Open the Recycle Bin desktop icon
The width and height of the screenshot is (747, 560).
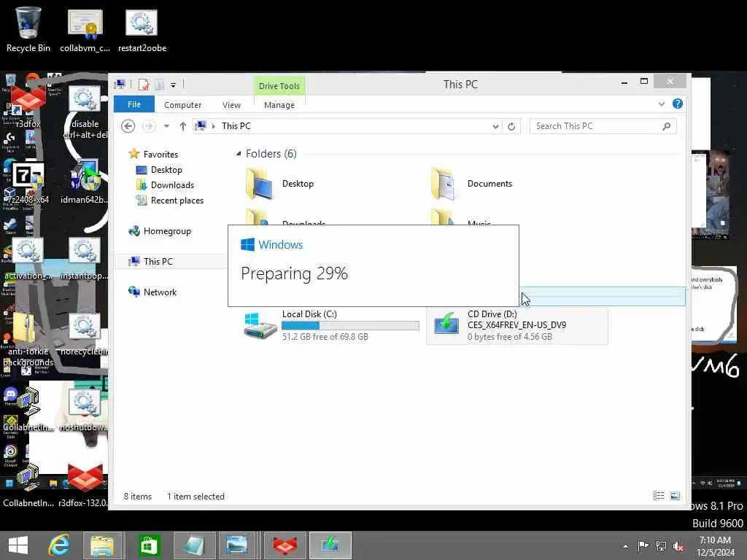coord(28,29)
